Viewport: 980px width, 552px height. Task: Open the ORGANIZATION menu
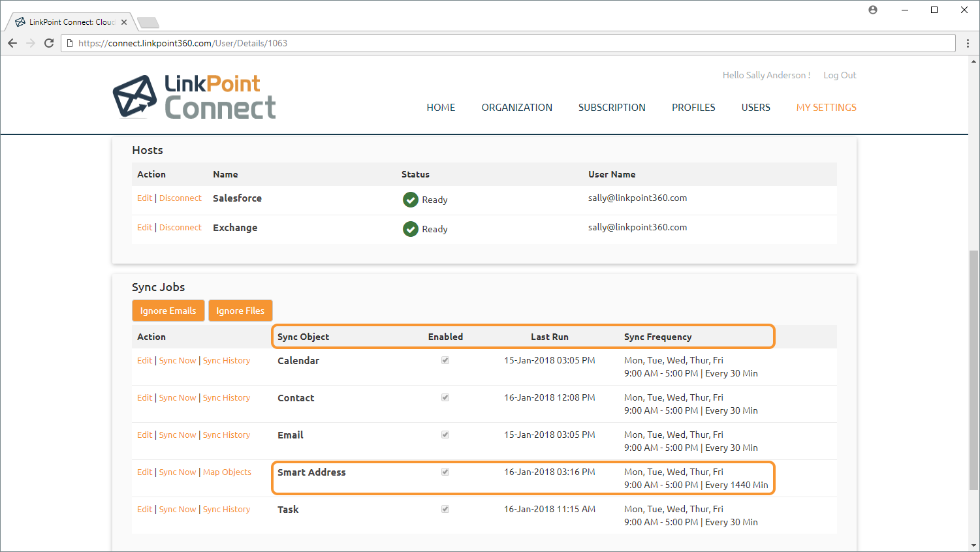pyautogui.click(x=517, y=108)
